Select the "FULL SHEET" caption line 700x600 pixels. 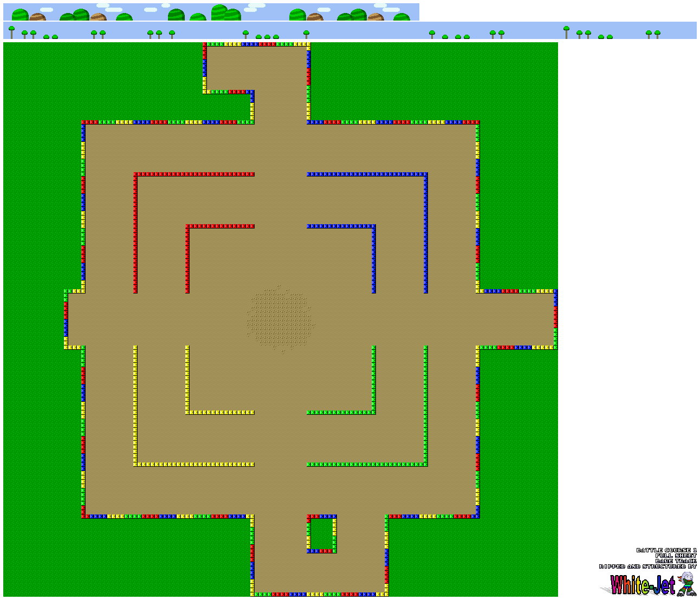(x=676, y=556)
